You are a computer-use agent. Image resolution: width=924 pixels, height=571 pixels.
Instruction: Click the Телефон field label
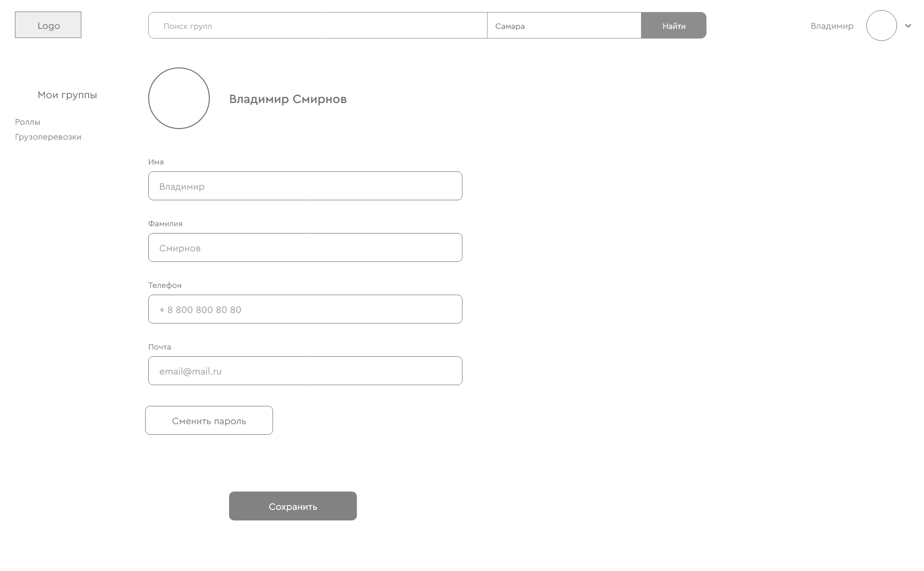[165, 285]
